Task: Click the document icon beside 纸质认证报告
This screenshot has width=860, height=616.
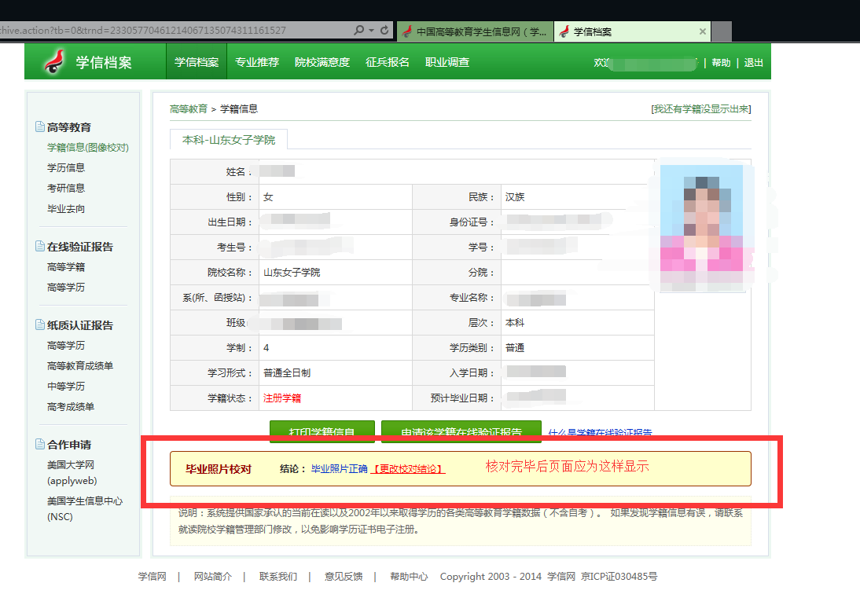Action: tap(40, 324)
